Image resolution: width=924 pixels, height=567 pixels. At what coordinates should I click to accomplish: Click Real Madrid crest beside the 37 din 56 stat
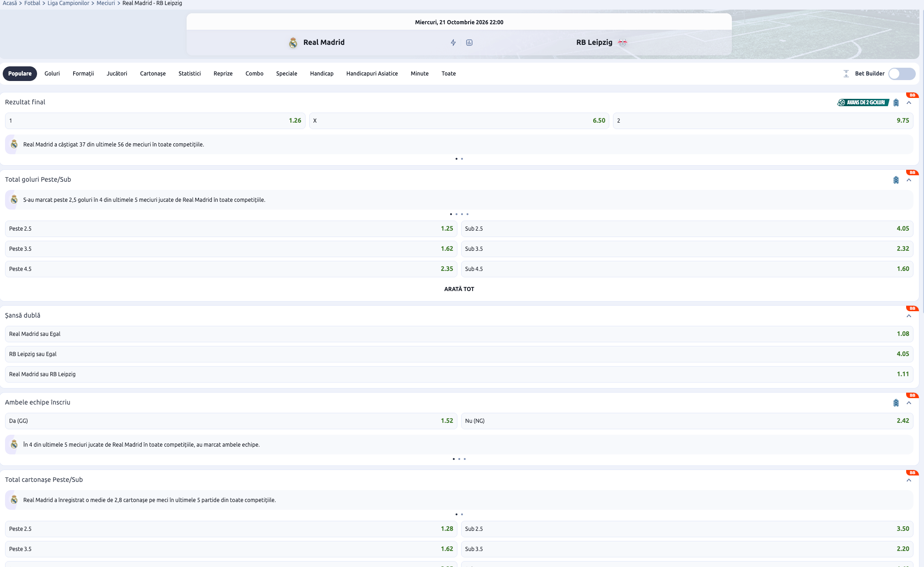(14, 144)
